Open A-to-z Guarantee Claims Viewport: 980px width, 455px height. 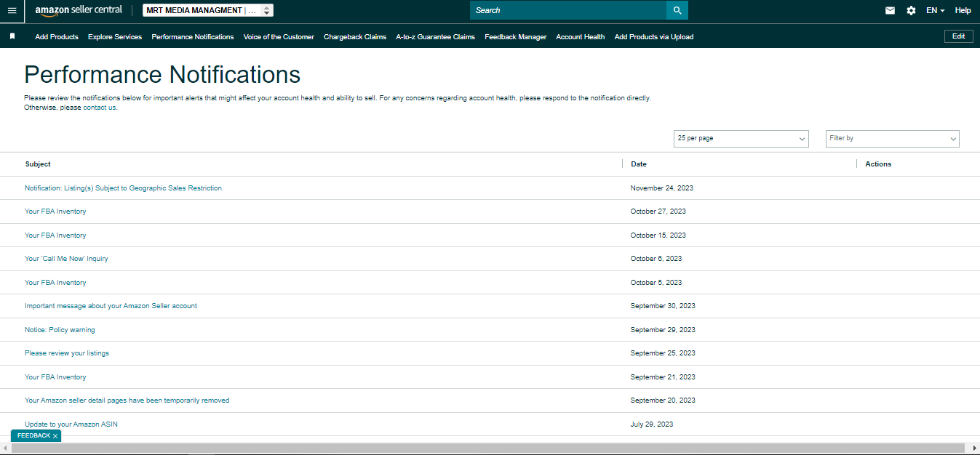[x=435, y=36]
